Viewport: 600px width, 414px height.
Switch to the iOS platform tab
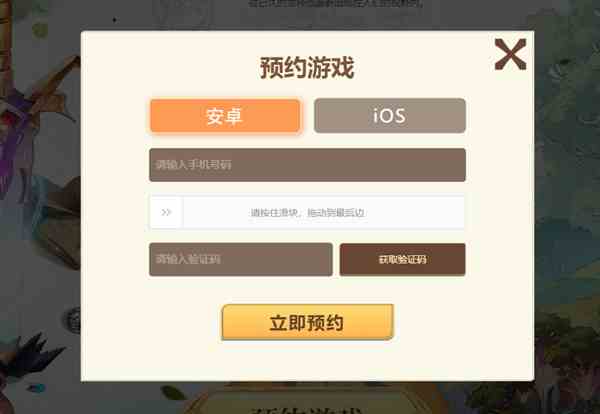click(390, 116)
